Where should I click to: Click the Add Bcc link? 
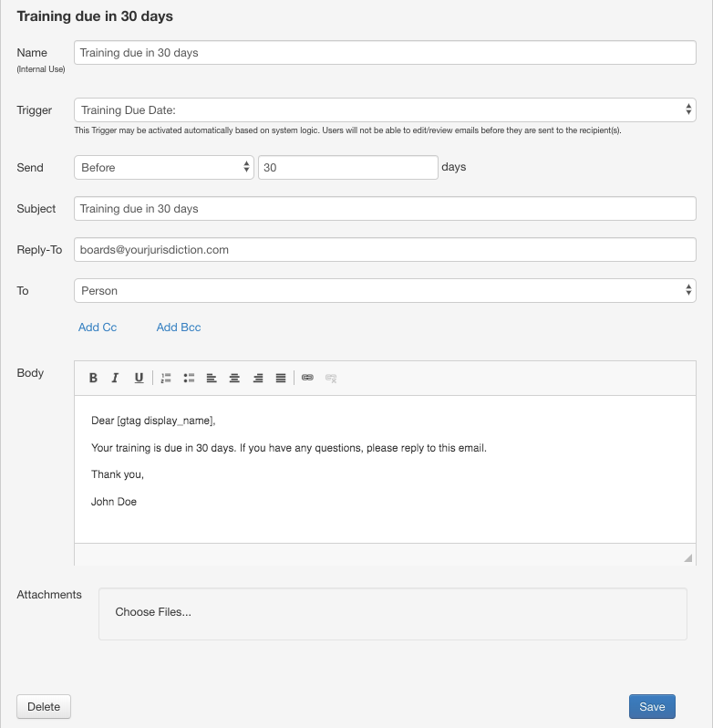(x=179, y=328)
